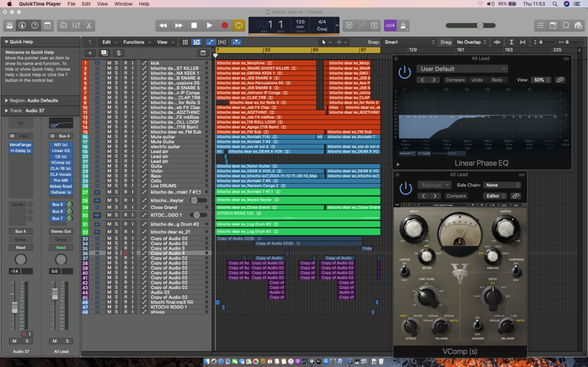The height and width of the screenshot is (367, 588).
Task: Toggle the Flex show/hide button
Action: pyautogui.click(x=222, y=42)
